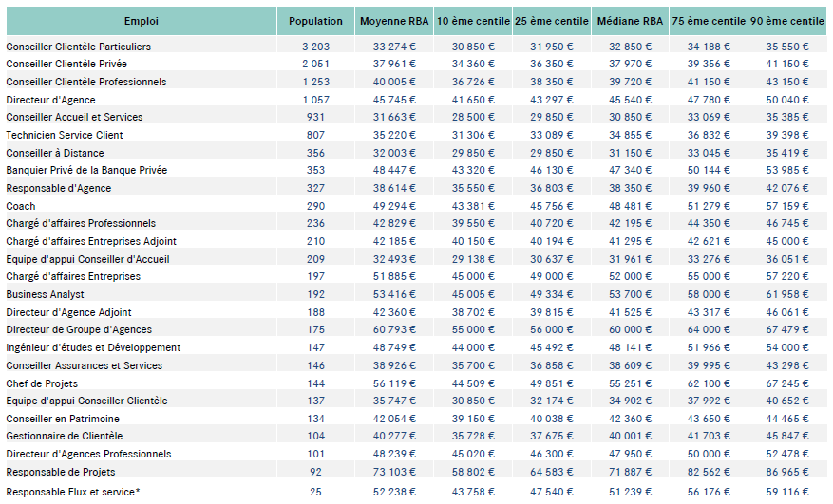Select the Chef de Projets row label
Viewport: 833px width, 504px height.
click(42, 383)
